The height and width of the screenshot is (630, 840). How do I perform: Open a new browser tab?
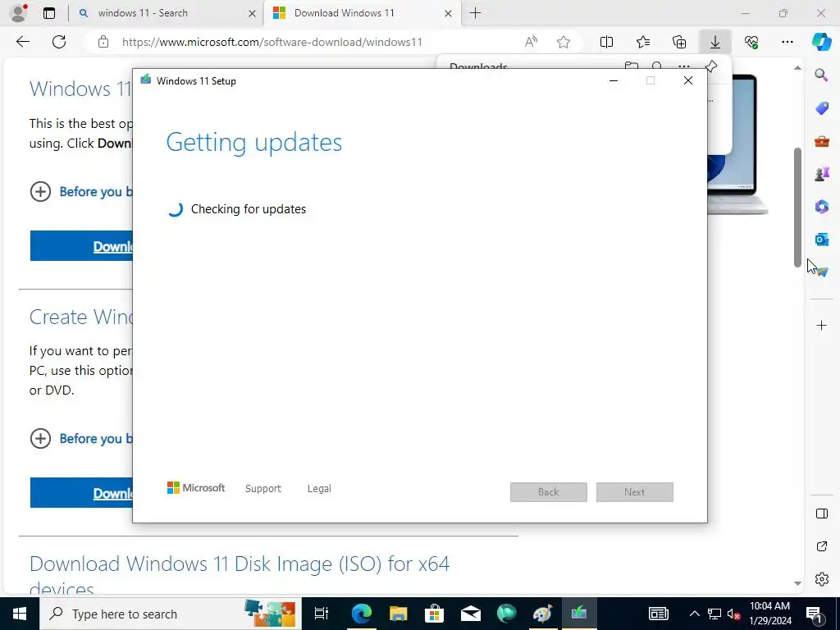point(475,13)
